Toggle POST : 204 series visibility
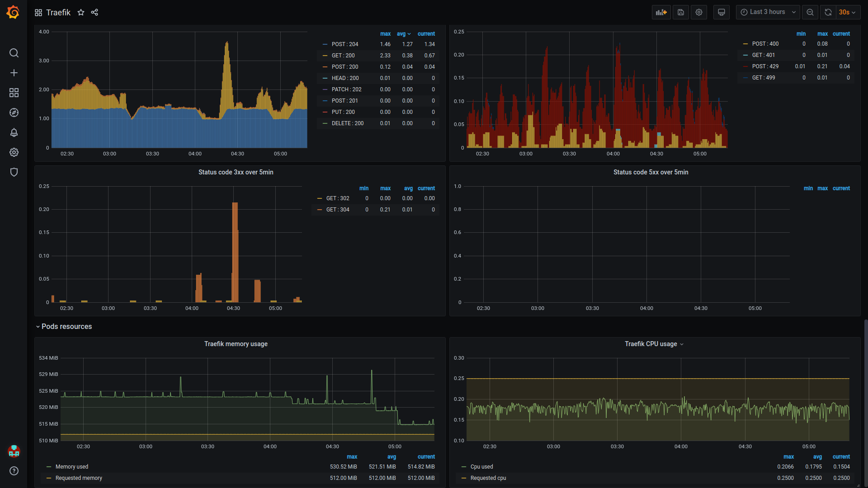 [x=344, y=44]
